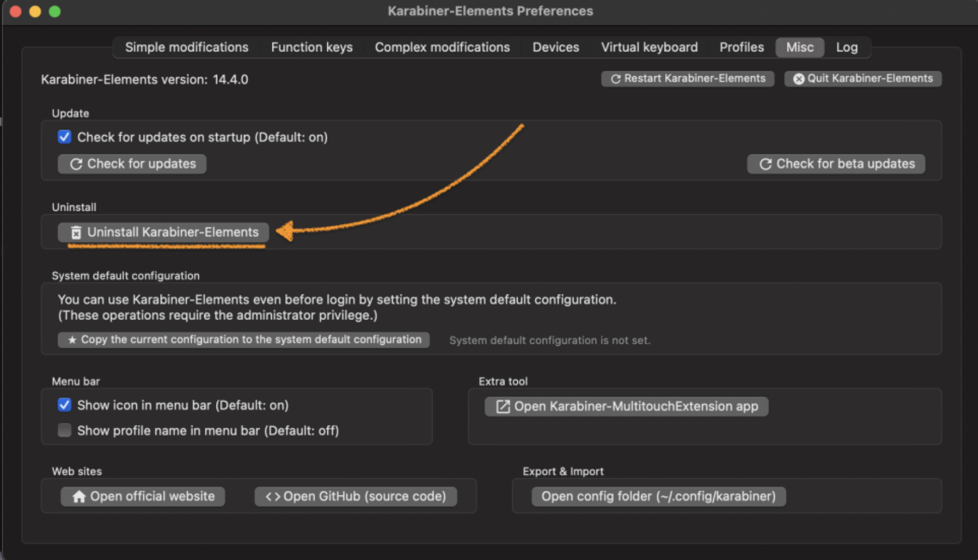Click Uninstall Karabiner-Elements button
Screen dimensions: 978x560
[163, 232]
